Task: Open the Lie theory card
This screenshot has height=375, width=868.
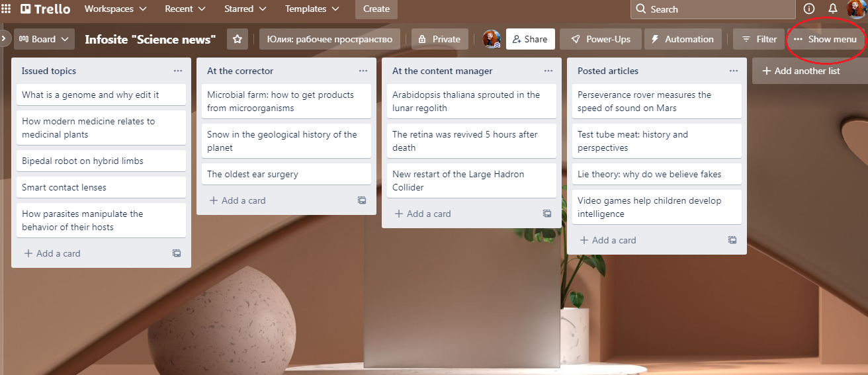Action: click(x=657, y=174)
